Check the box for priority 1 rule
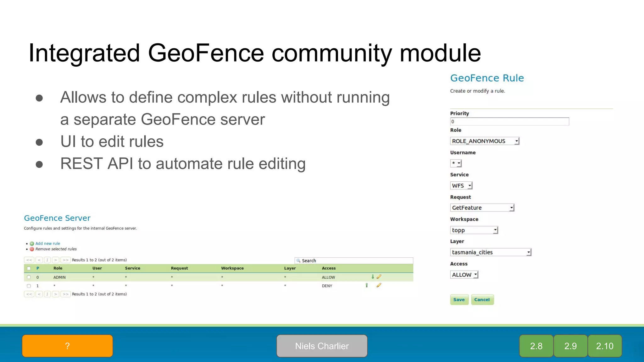The height and width of the screenshot is (362, 644). pos(29,286)
